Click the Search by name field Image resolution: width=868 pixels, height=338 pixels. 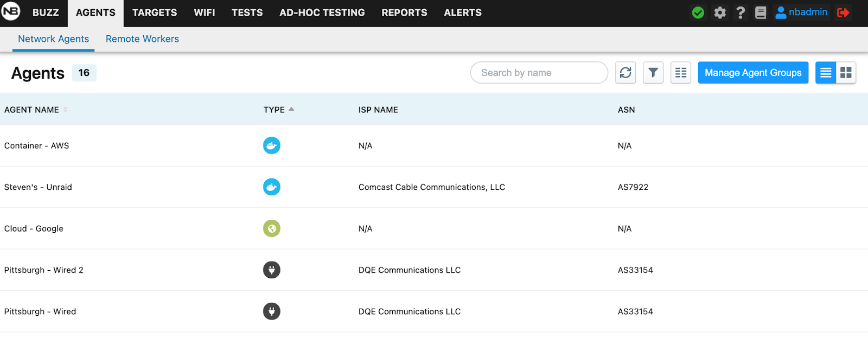(x=539, y=73)
